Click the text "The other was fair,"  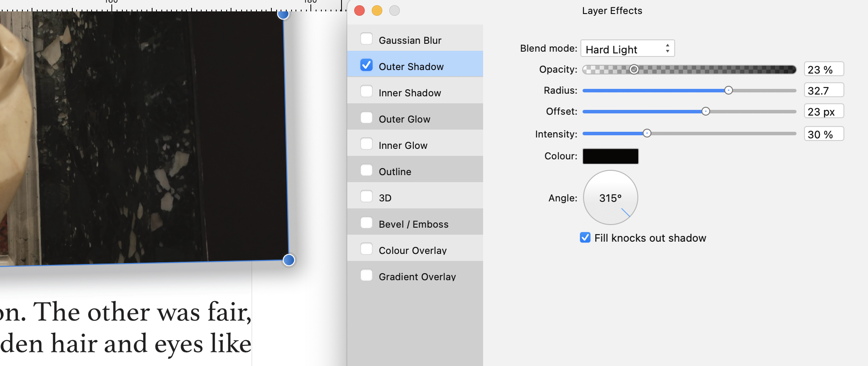pyautogui.click(x=142, y=312)
